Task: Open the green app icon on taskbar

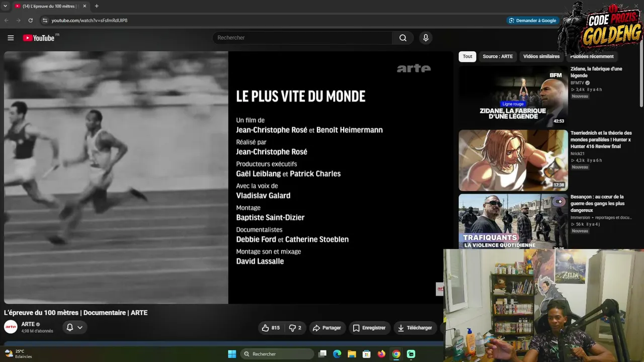Action: (411, 354)
